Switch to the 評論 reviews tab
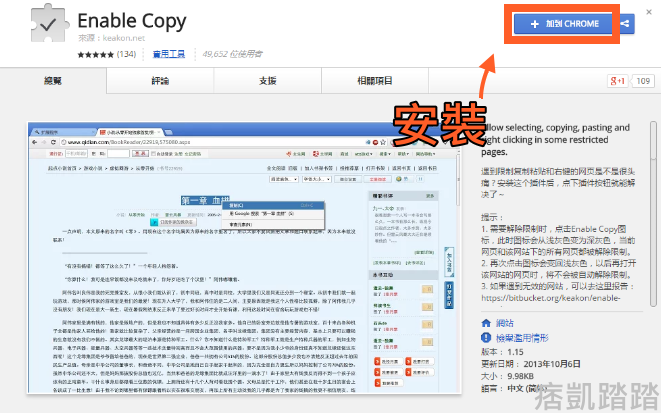 click(160, 80)
